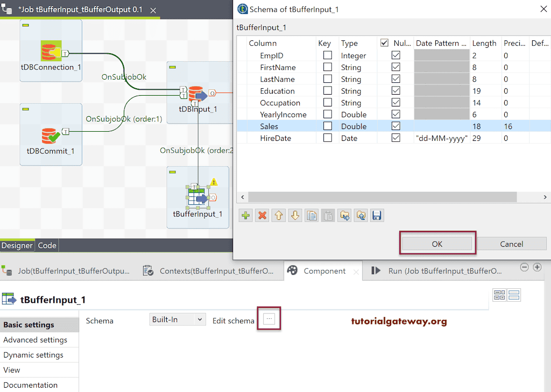Click the HireDate date pattern field
The image size is (551, 392).
coord(442,138)
